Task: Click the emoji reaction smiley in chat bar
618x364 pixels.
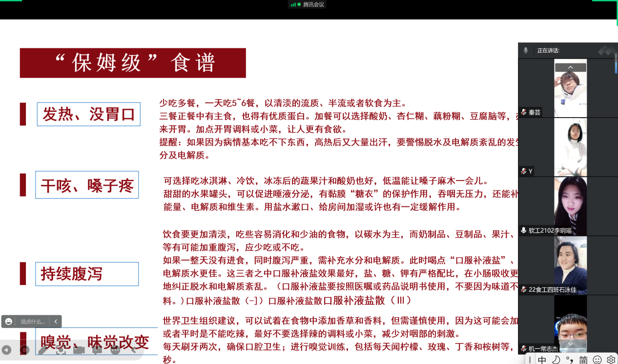Action: point(9,322)
